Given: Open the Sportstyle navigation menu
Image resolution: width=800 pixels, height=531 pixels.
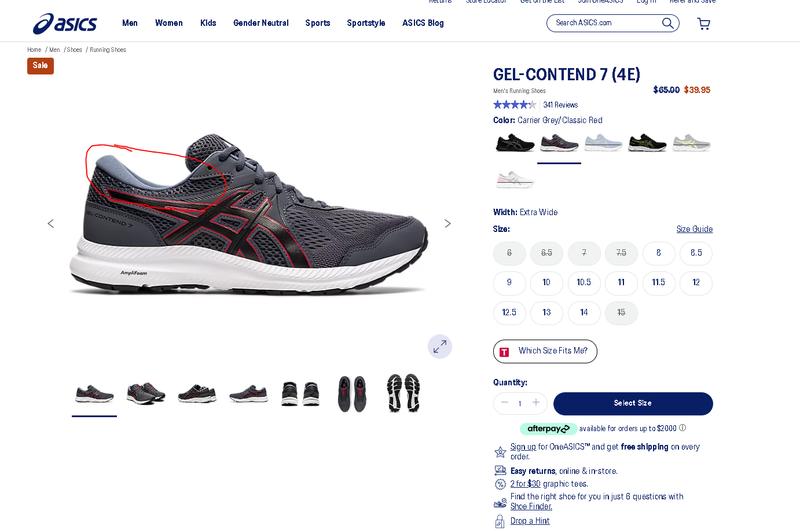Looking at the screenshot, I should pyautogui.click(x=366, y=23).
